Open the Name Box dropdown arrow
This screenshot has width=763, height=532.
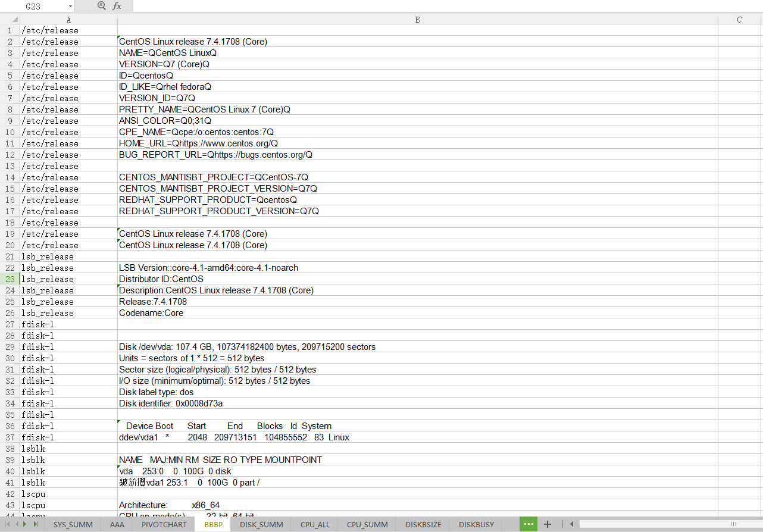[x=70, y=6]
